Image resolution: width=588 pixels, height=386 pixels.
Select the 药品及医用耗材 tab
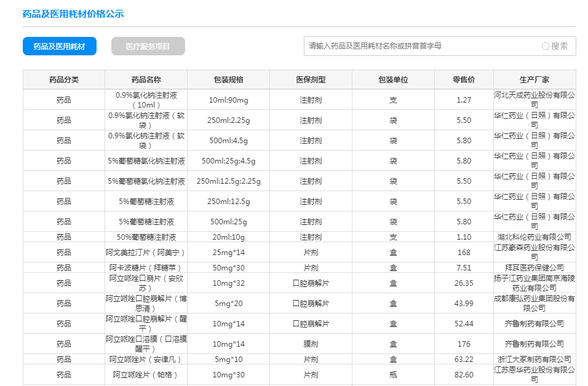(x=60, y=46)
